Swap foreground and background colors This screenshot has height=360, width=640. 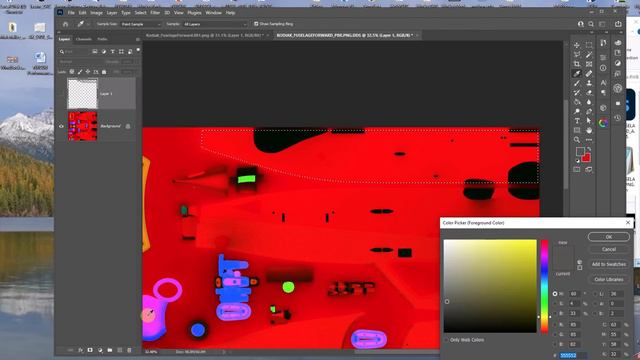click(589, 149)
